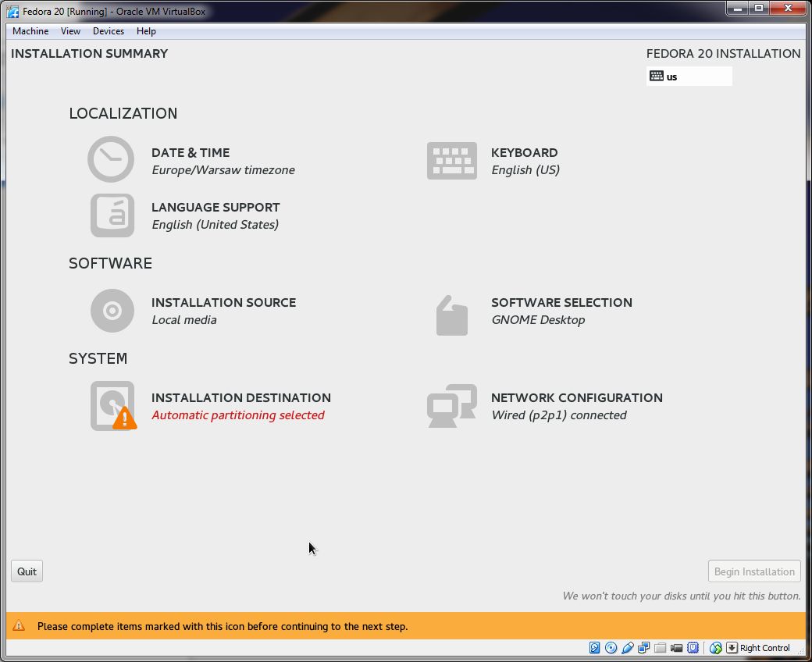Open SOFTWARE SELECTION settings label
This screenshot has width=812, height=662.
coord(561,302)
